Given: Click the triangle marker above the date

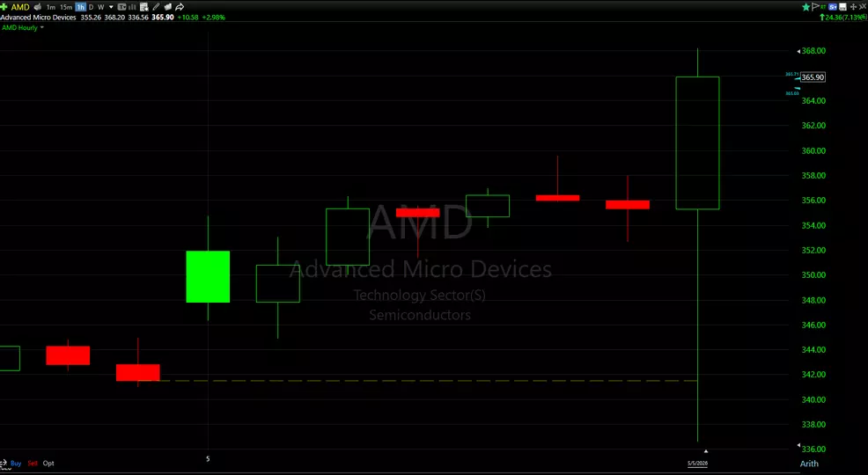Looking at the screenshot, I should pyautogui.click(x=705, y=451).
